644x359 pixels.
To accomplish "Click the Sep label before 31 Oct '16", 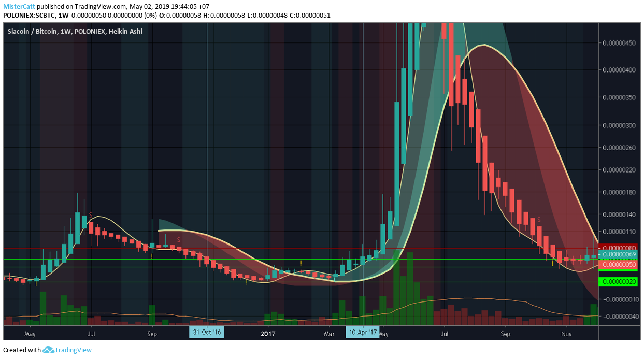I will click(x=152, y=334).
